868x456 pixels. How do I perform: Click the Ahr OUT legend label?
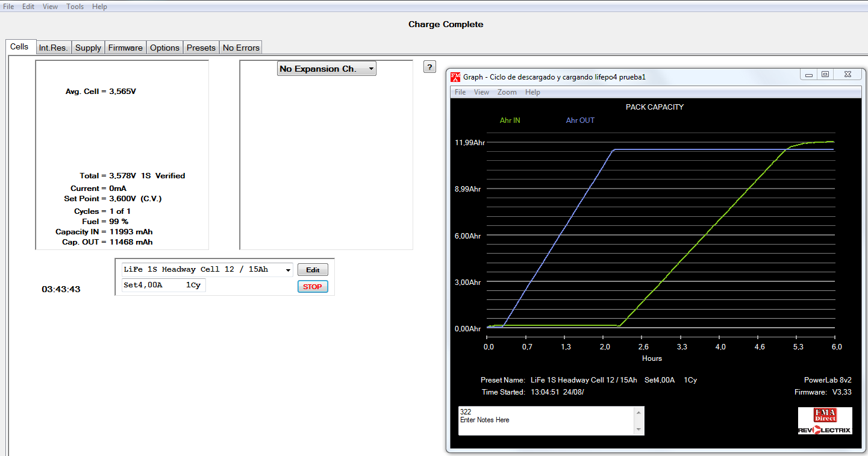coord(579,120)
